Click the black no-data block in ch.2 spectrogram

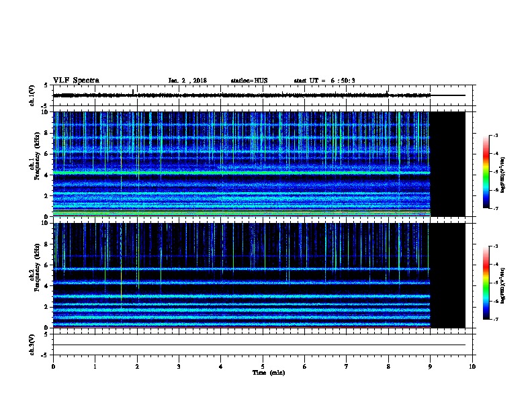point(448,275)
